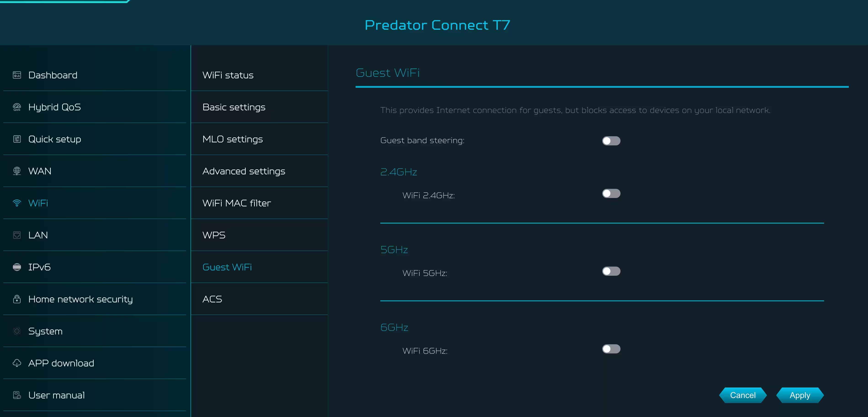Click the Apply button

[800, 395]
